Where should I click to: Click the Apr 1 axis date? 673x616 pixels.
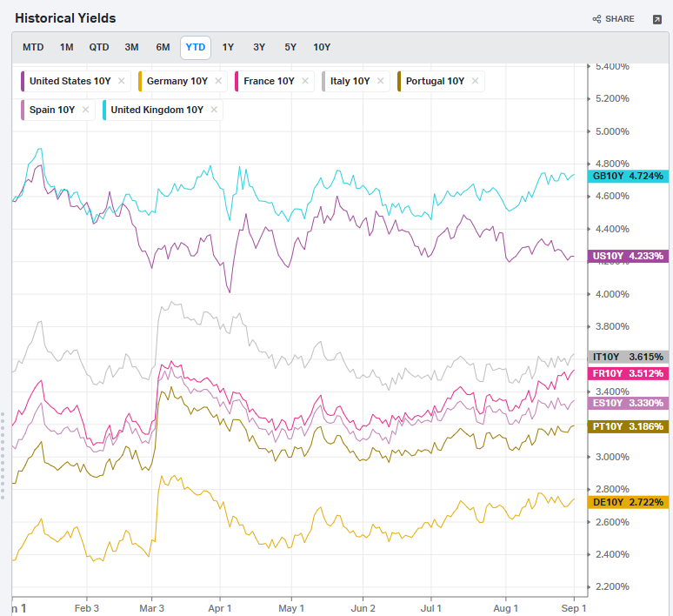(x=220, y=608)
